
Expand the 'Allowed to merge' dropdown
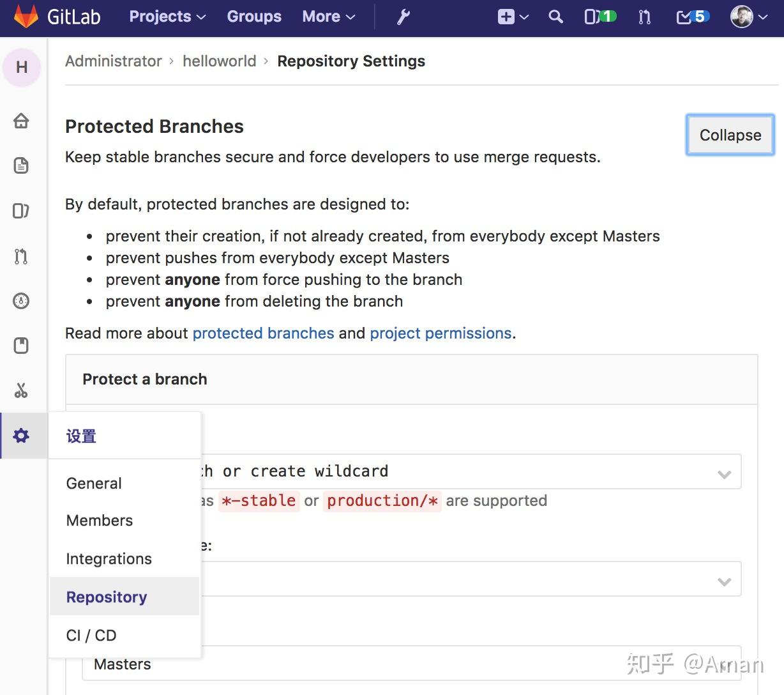724,581
